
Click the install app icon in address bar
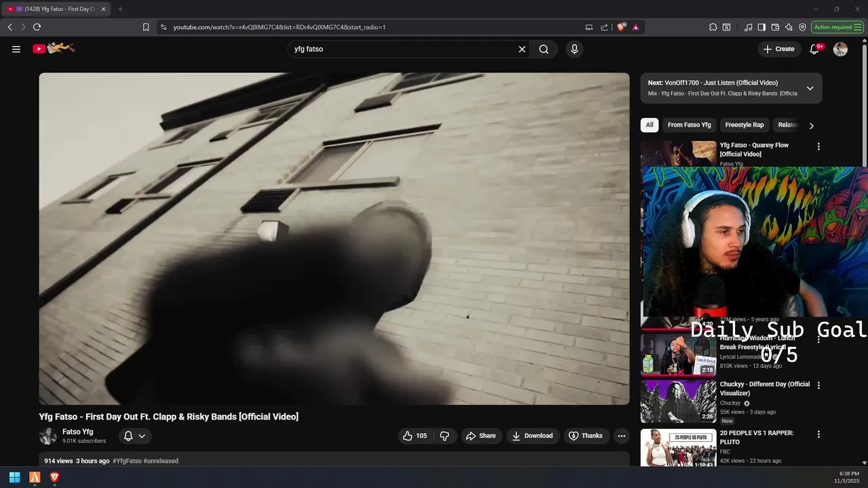[589, 27]
